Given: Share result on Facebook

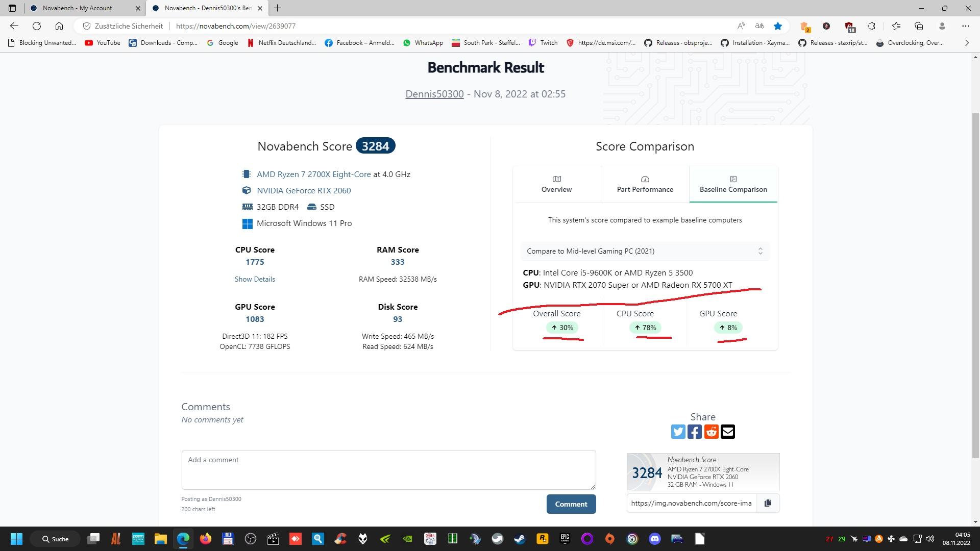Looking at the screenshot, I should [x=695, y=432].
